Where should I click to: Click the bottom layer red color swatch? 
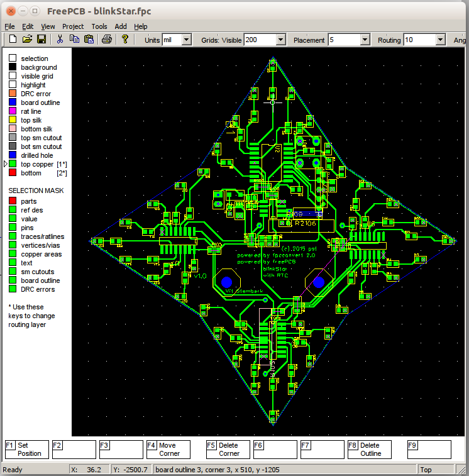pos(13,172)
